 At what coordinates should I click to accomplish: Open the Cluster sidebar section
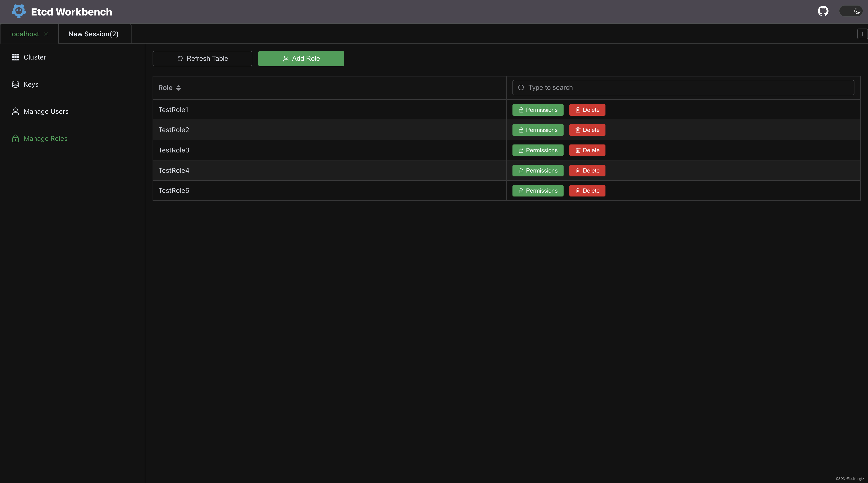[72, 57]
